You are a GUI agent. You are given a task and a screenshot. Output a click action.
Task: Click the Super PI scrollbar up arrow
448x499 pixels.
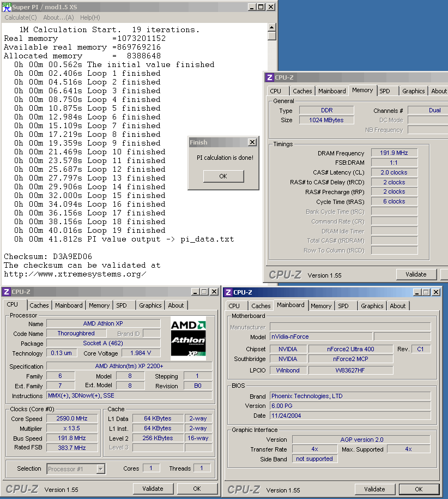(271, 27)
